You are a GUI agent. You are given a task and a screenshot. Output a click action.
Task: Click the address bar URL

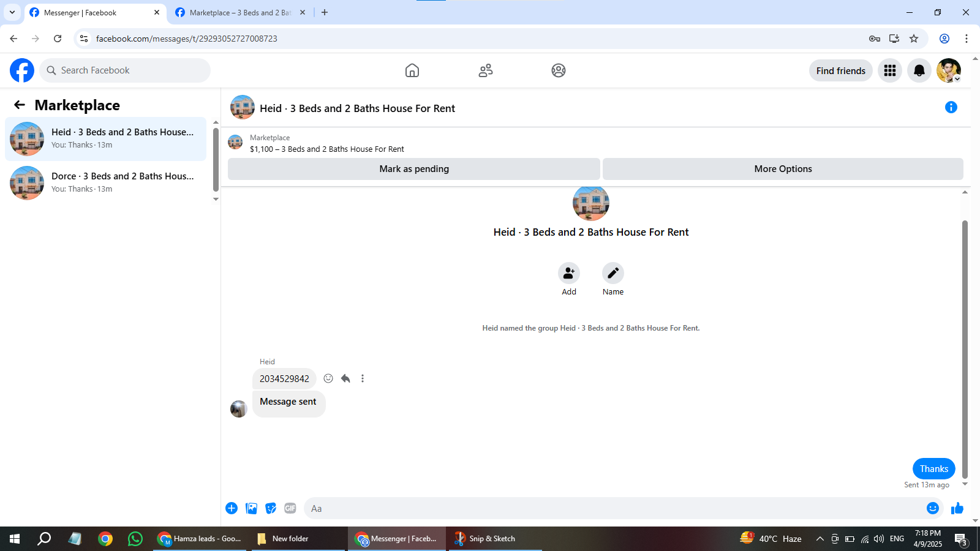(x=186, y=39)
